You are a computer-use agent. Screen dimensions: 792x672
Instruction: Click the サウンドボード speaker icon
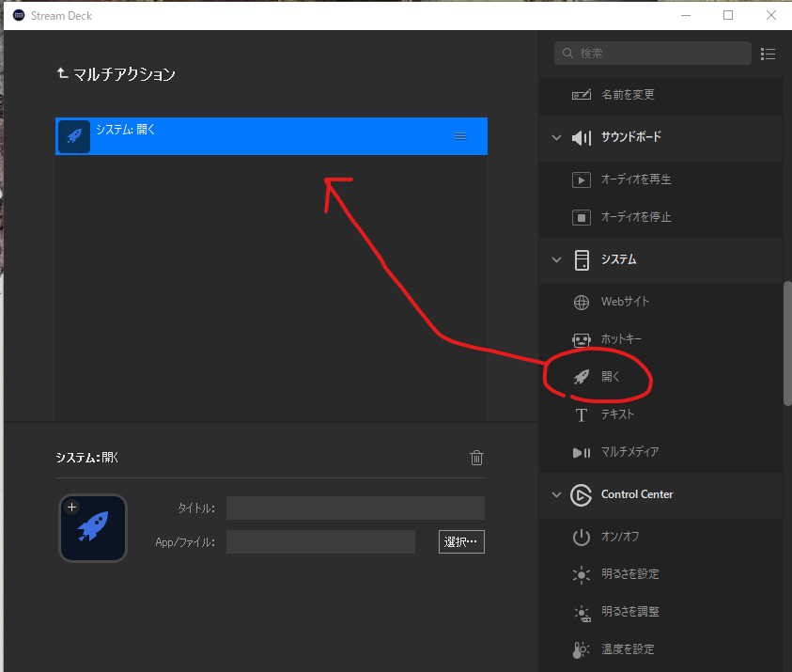[x=582, y=137]
